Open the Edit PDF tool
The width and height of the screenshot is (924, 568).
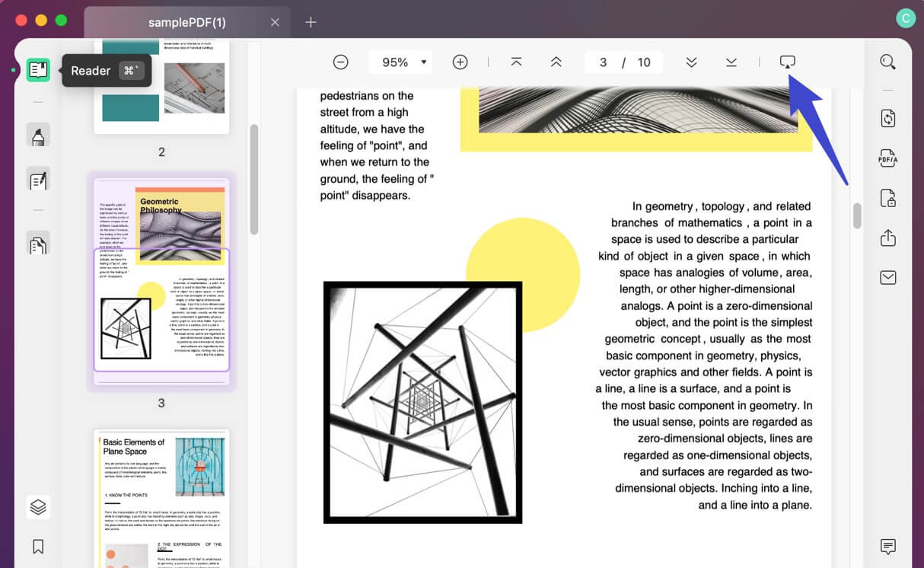click(38, 180)
